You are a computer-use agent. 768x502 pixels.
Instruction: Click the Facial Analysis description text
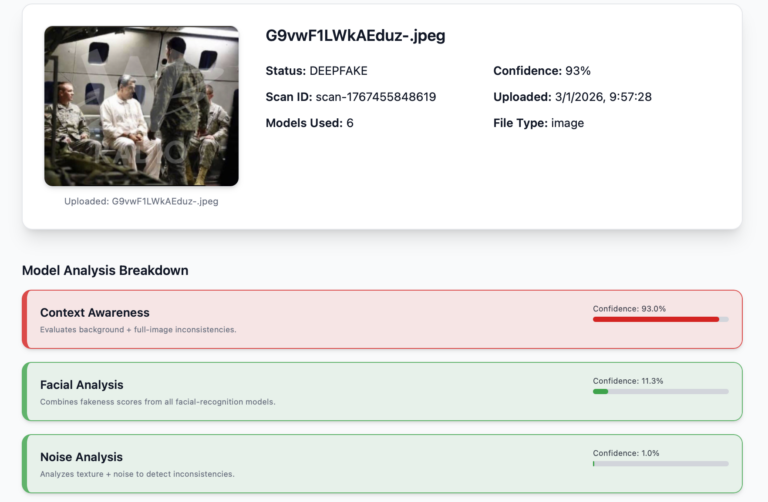[x=157, y=401]
